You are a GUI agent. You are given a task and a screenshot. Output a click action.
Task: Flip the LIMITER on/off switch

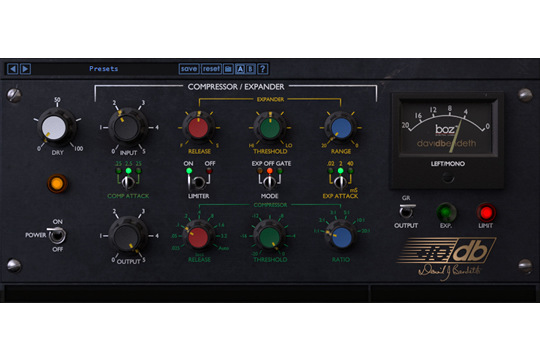[196, 182]
